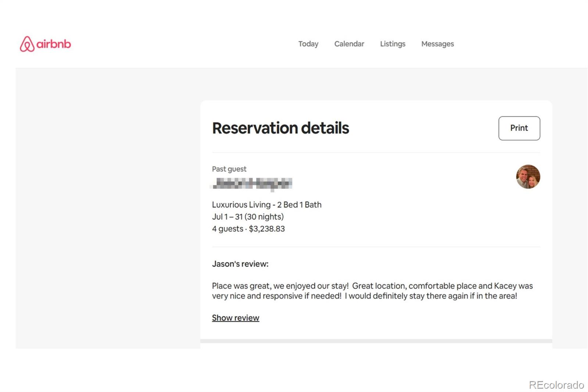Go to the Listings tab
The height and width of the screenshot is (392, 588).
coord(392,44)
